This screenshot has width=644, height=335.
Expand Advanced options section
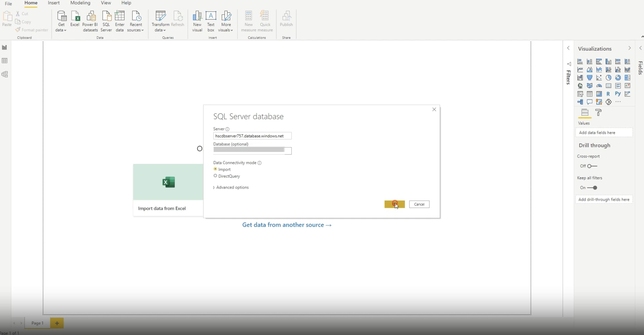(231, 187)
